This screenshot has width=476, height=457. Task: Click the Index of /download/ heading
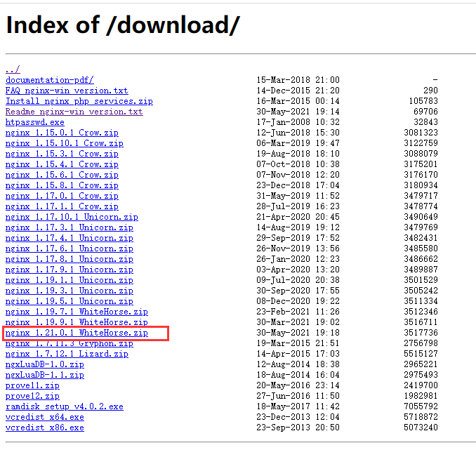(123, 25)
